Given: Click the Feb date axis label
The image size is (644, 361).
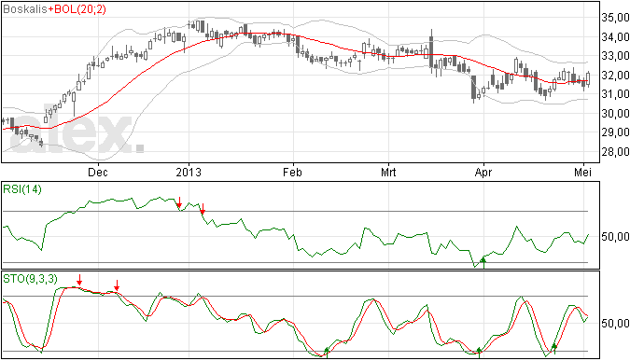Looking at the screenshot, I should (292, 172).
